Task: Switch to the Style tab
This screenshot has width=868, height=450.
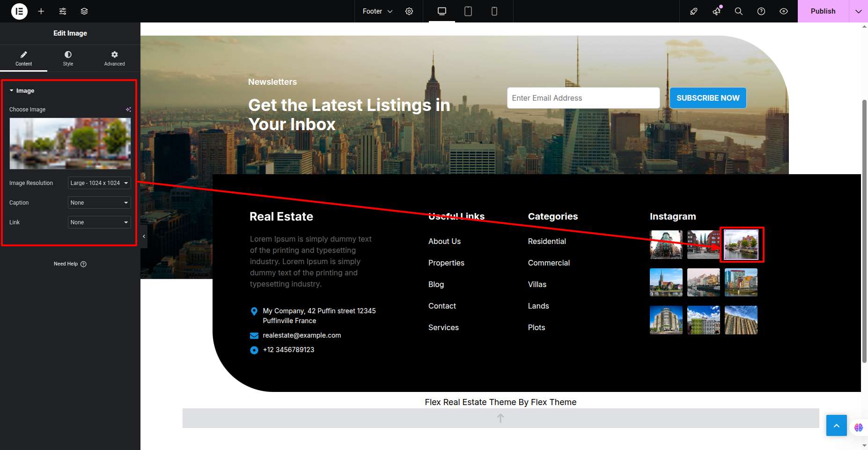Action: tap(68, 59)
